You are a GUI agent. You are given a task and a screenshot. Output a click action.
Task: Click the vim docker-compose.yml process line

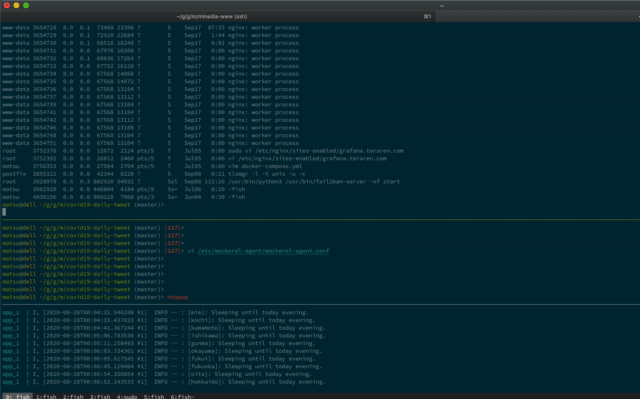click(152, 166)
